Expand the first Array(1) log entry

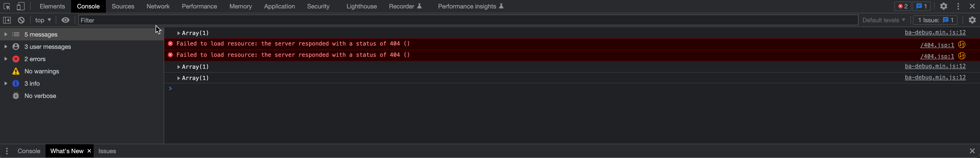pyautogui.click(x=179, y=33)
